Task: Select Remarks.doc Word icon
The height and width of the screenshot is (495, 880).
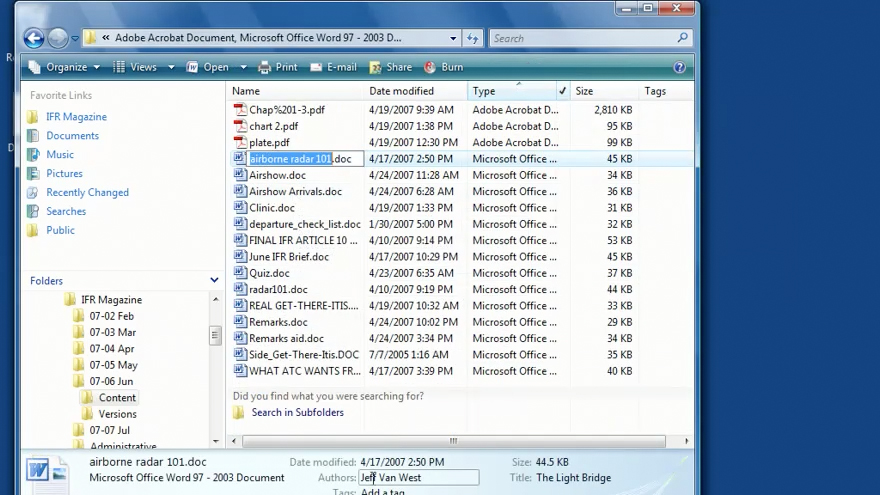Action: tap(240, 322)
